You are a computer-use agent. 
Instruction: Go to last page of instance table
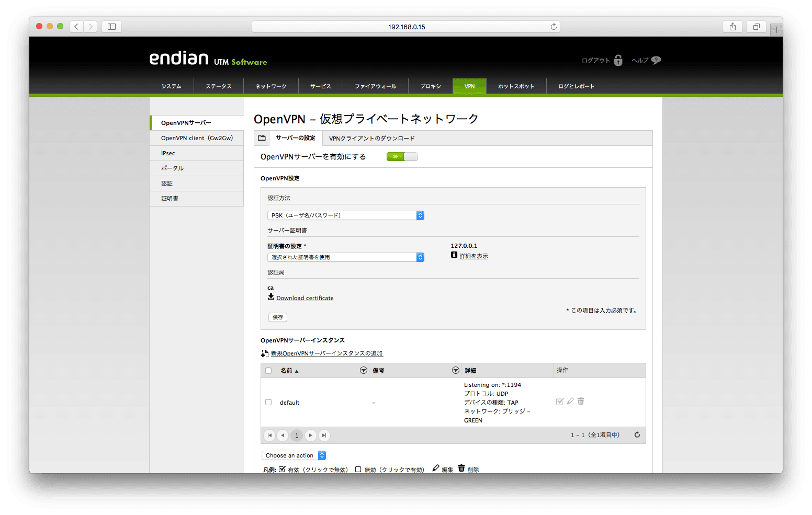tap(324, 435)
